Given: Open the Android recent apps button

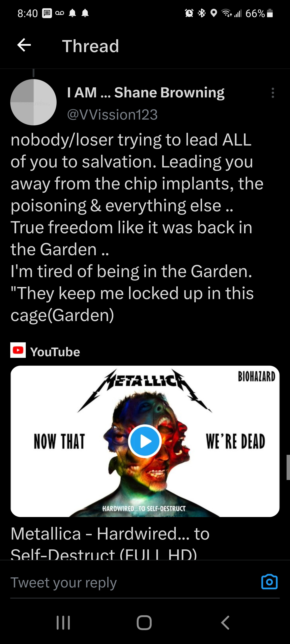Looking at the screenshot, I should 63,622.
